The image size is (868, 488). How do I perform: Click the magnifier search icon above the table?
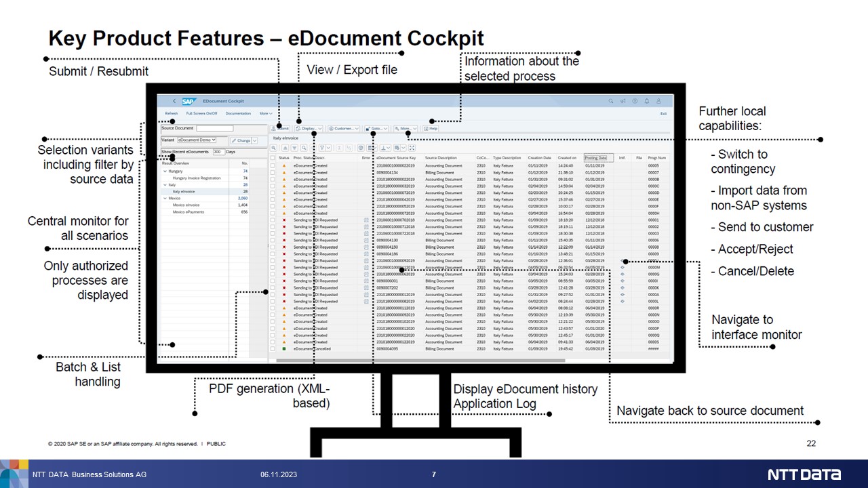click(304, 147)
